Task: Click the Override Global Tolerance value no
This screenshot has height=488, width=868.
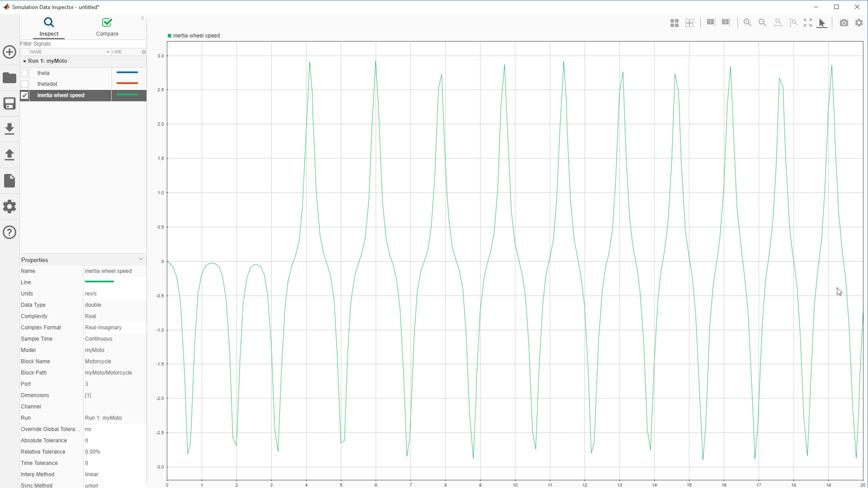Action: tap(88, 429)
